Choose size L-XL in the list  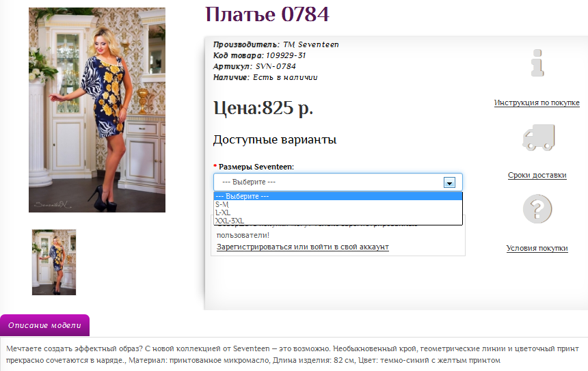pos(223,212)
